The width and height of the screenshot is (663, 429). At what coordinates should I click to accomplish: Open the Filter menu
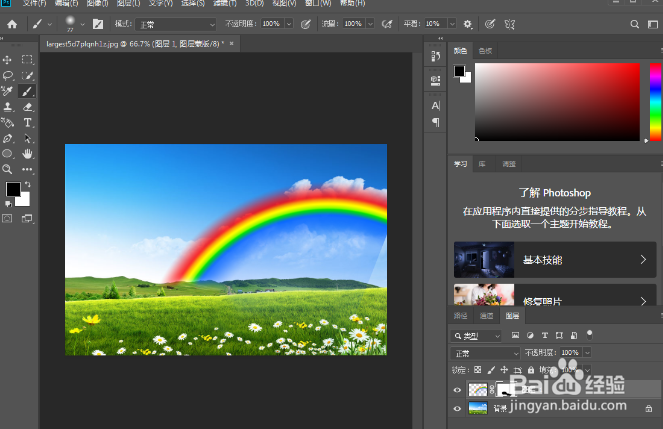[x=225, y=3]
